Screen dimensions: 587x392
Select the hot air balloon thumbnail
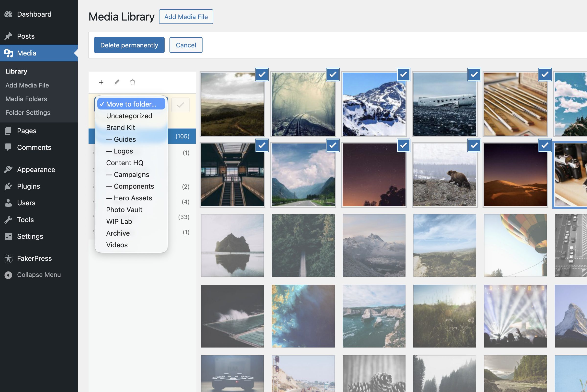pos(515,245)
